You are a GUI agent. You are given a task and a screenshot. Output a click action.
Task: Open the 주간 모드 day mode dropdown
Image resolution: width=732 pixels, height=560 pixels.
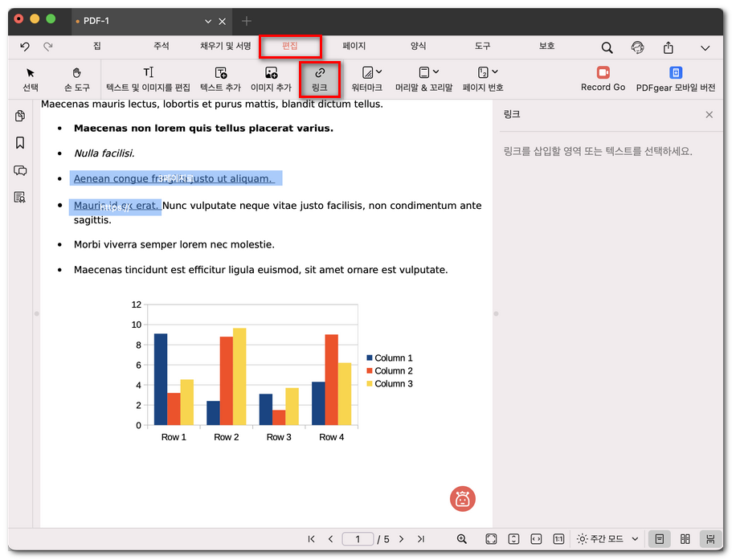(608, 539)
